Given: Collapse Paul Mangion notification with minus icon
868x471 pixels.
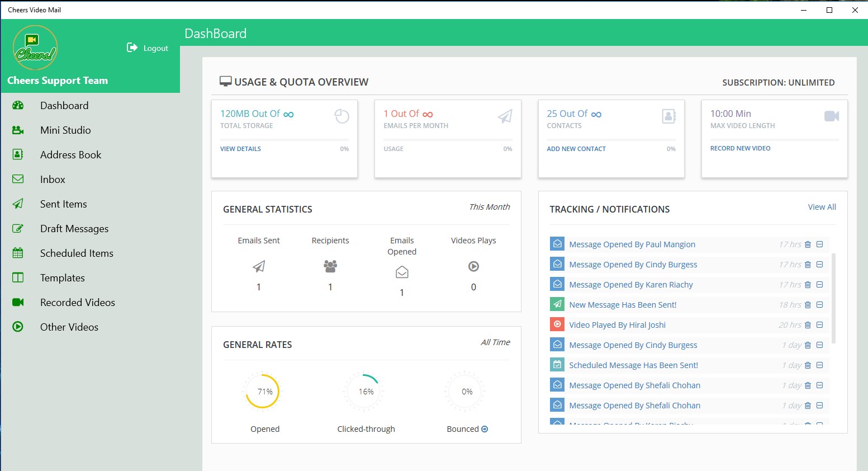Looking at the screenshot, I should coord(819,244).
